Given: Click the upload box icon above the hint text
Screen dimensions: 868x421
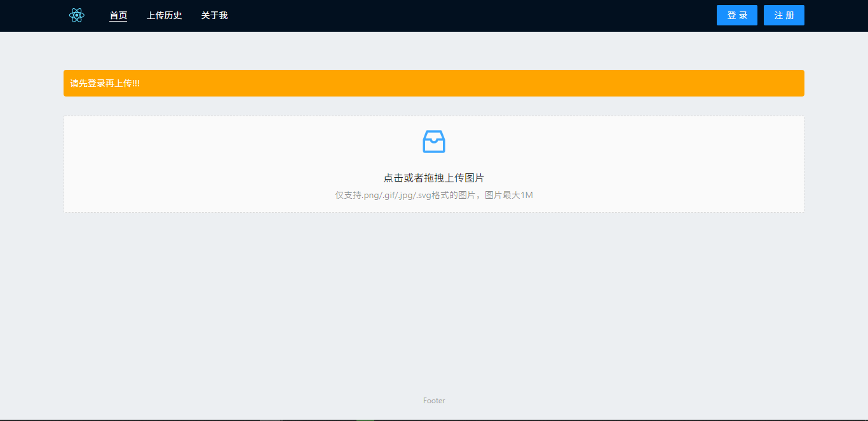Looking at the screenshot, I should click(434, 142).
